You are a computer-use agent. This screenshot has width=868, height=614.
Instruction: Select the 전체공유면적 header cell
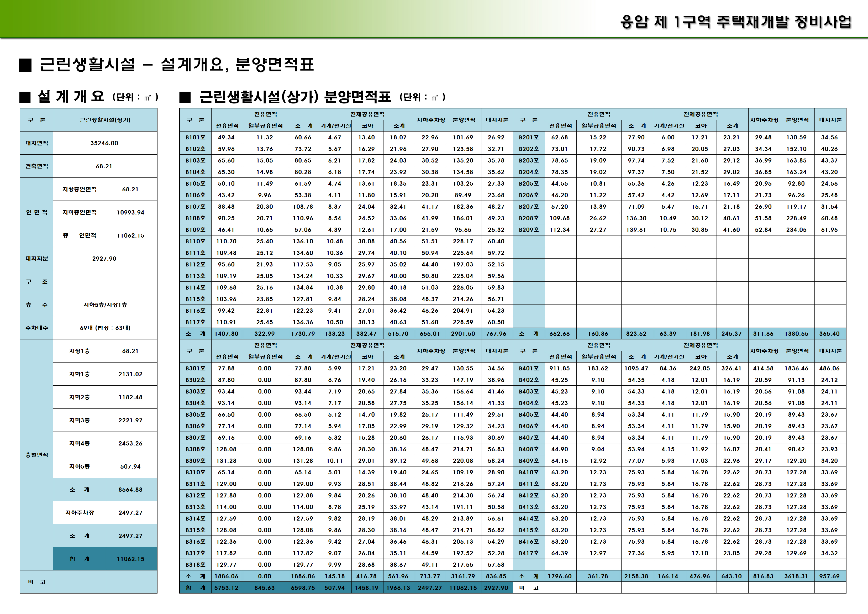click(368, 114)
